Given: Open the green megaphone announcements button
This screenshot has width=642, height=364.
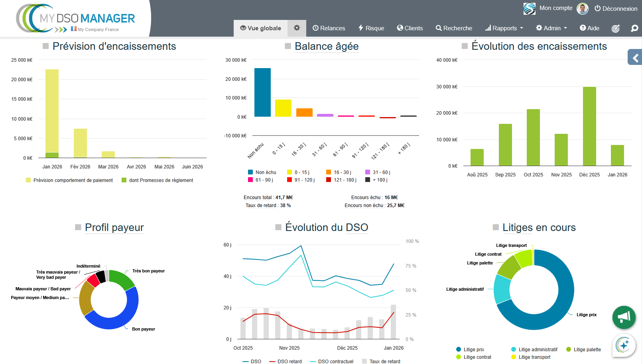Looking at the screenshot, I should click(624, 317).
